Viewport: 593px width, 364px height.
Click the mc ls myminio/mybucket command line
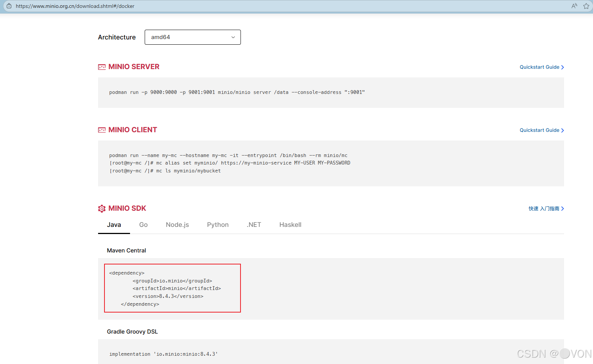pos(165,171)
